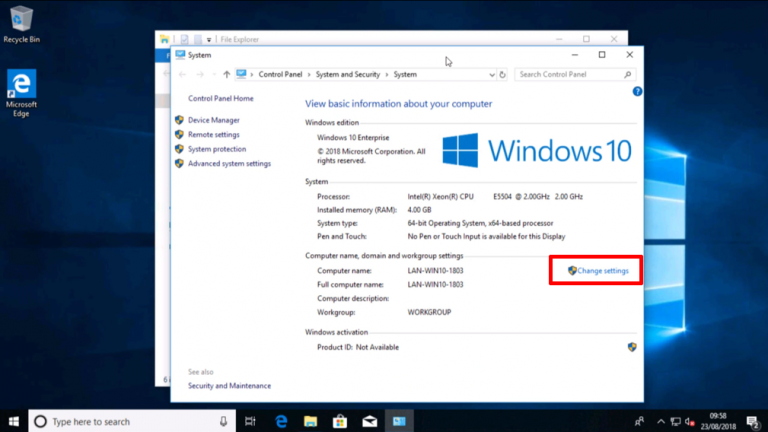This screenshot has width=768, height=432.
Task: Click the network icon in the tray
Action: [675, 421]
